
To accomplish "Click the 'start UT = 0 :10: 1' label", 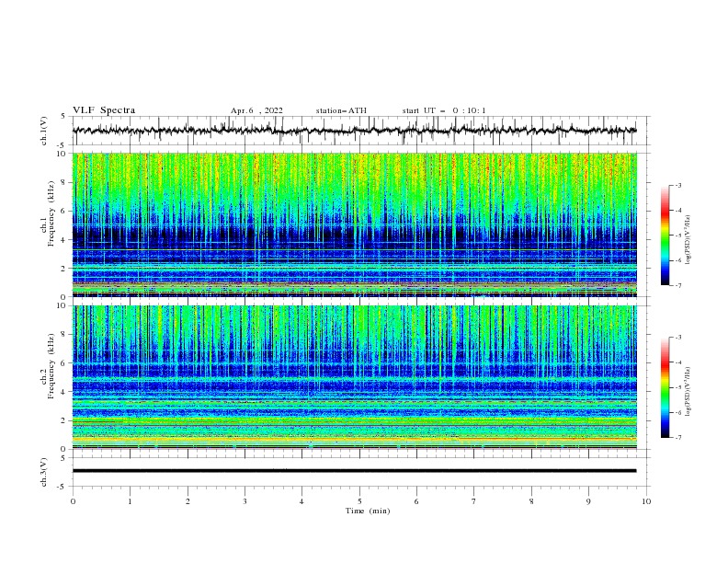I will pyautogui.click(x=444, y=110).
